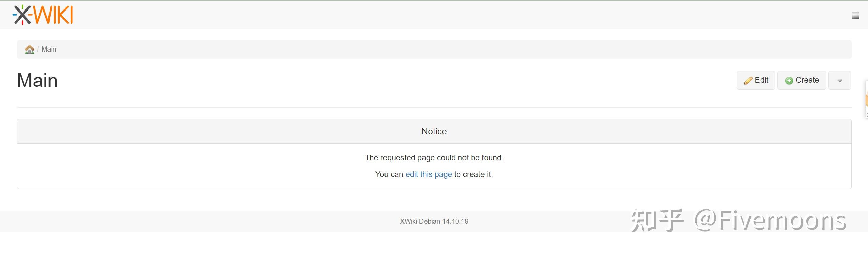Click the XWiki logo in the header
This screenshot has width=868, height=255.
(43, 15)
